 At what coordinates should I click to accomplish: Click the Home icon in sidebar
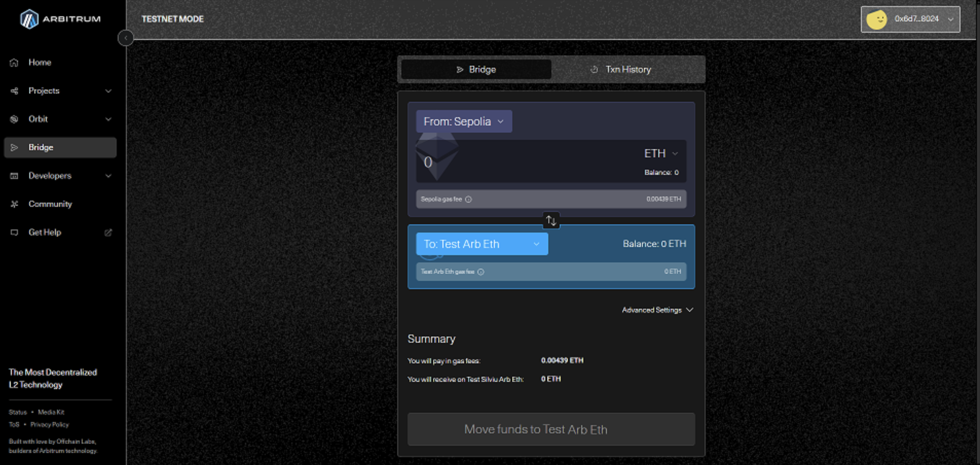pos(14,62)
